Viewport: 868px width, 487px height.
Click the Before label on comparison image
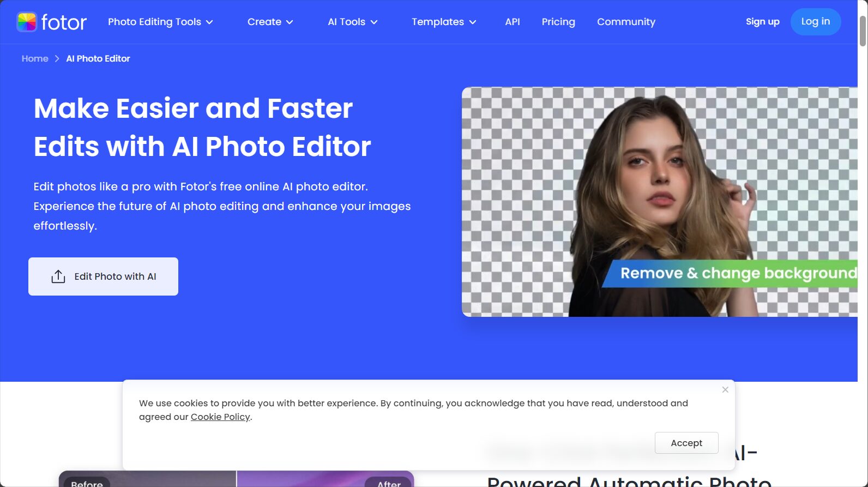(87, 483)
